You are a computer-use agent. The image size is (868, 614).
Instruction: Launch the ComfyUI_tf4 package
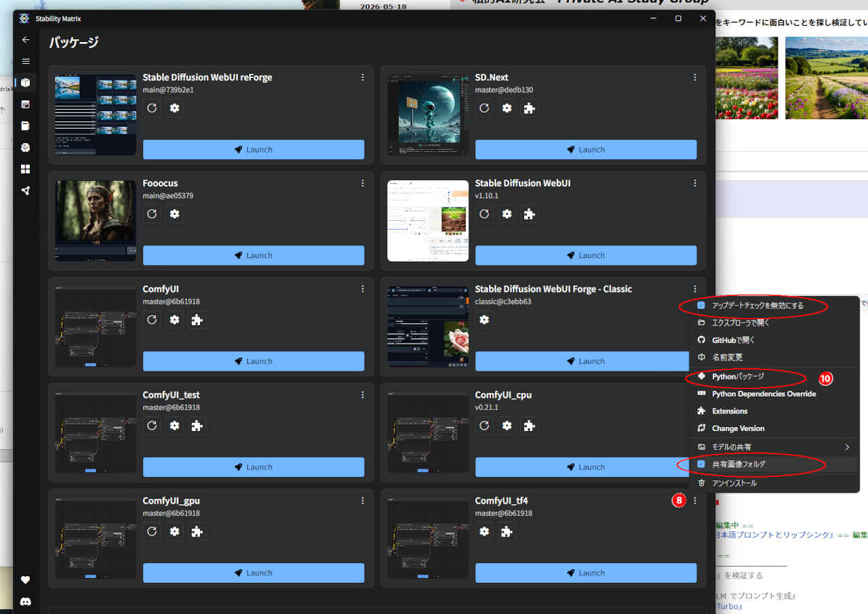pos(586,573)
